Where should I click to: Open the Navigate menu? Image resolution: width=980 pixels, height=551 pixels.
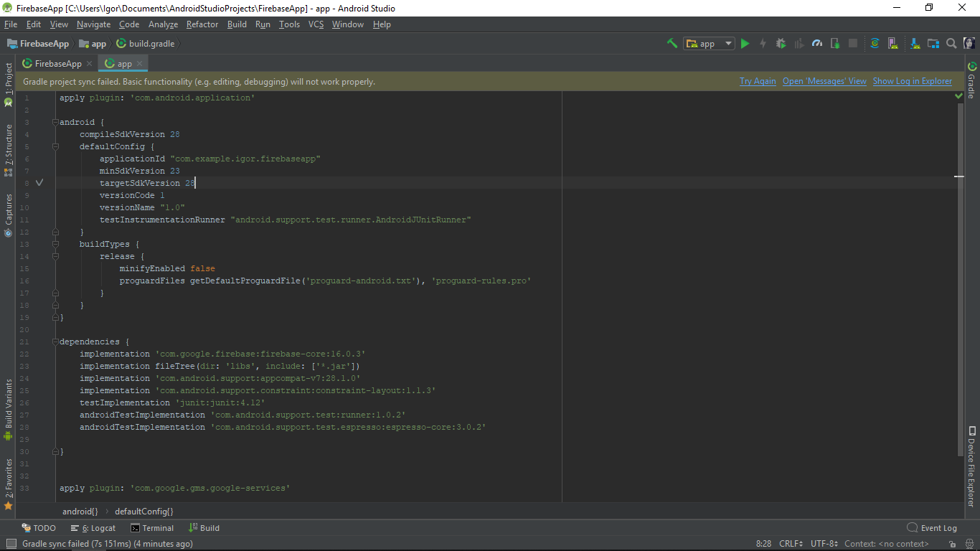pyautogui.click(x=94, y=24)
